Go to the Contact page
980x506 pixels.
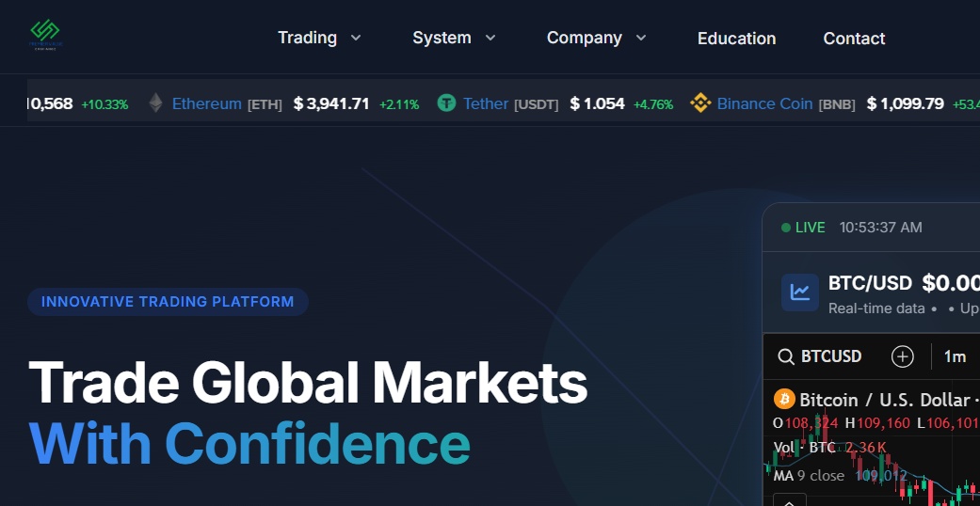[854, 39]
